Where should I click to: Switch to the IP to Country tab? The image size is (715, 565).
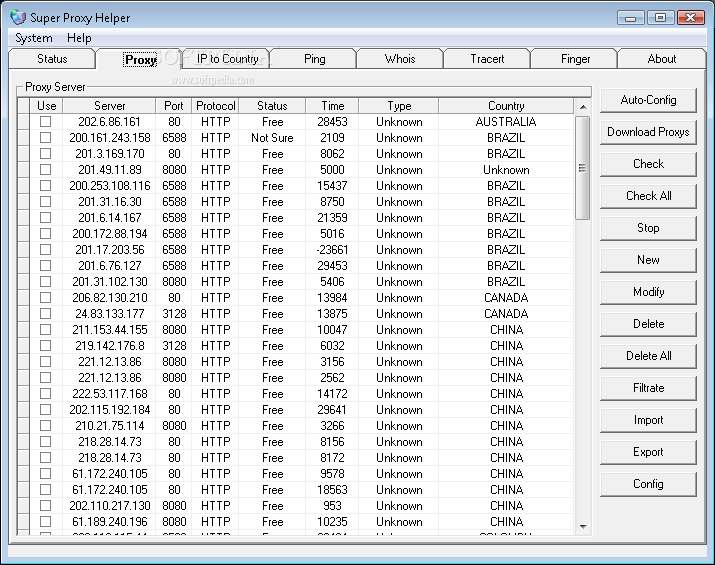pyautogui.click(x=227, y=59)
